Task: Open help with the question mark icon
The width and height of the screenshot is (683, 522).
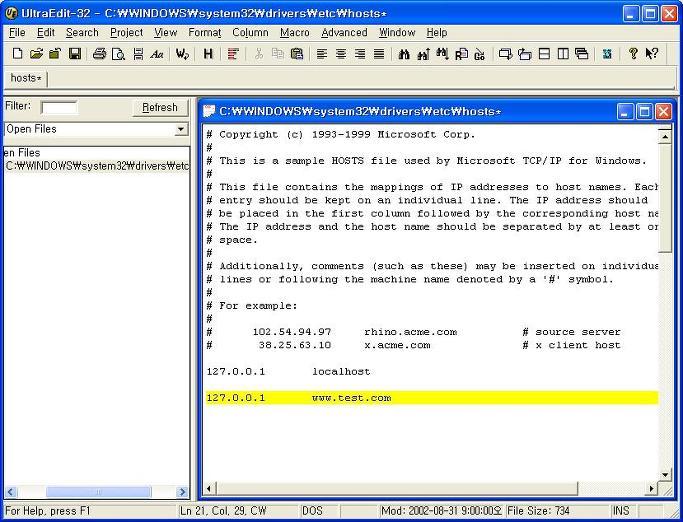Action: (633, 54)
